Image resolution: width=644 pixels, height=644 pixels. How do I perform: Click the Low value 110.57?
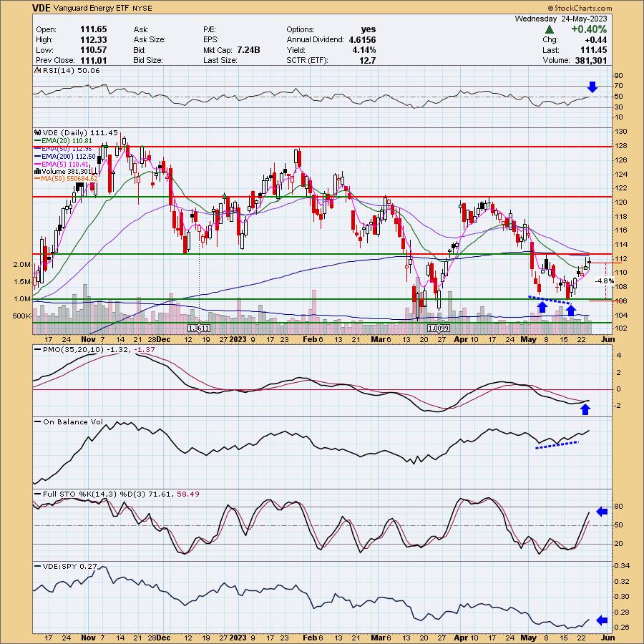point(93,50)
